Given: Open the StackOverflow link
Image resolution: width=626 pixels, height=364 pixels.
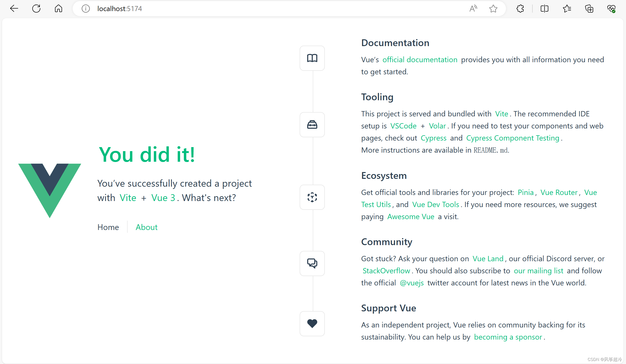Looking at the screenshot, I should click(x=386, y=271).
